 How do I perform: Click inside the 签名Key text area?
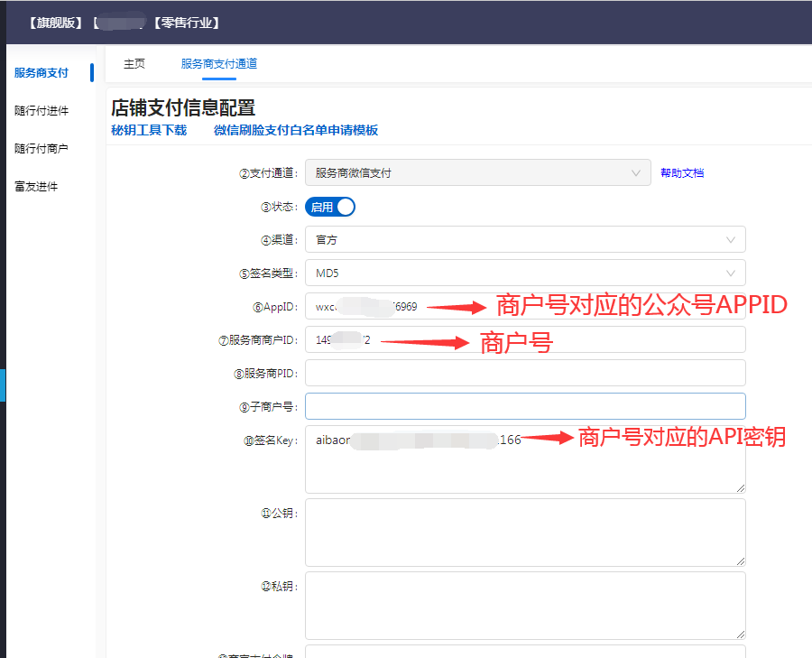[525, 469]
